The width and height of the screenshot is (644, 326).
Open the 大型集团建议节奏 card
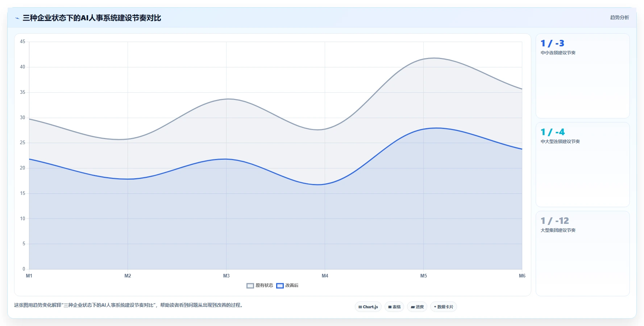pos(583,254)
